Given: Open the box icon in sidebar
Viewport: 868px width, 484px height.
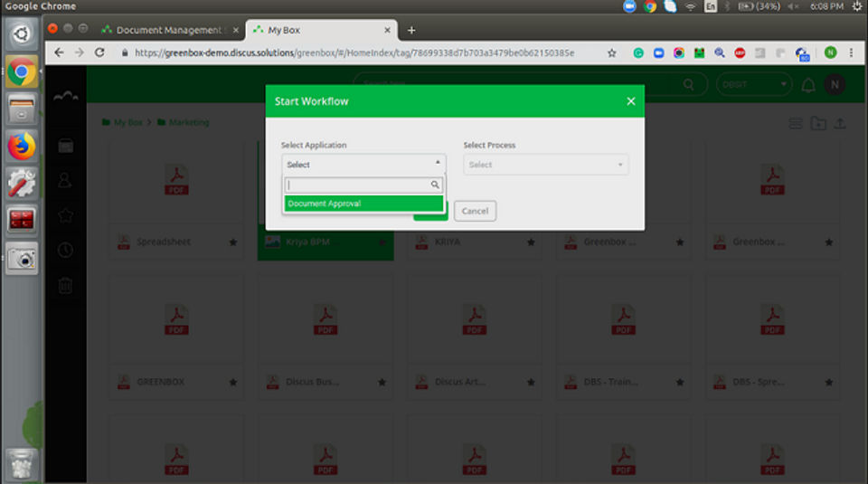Looking at the screenshot, I should (65, 146).
